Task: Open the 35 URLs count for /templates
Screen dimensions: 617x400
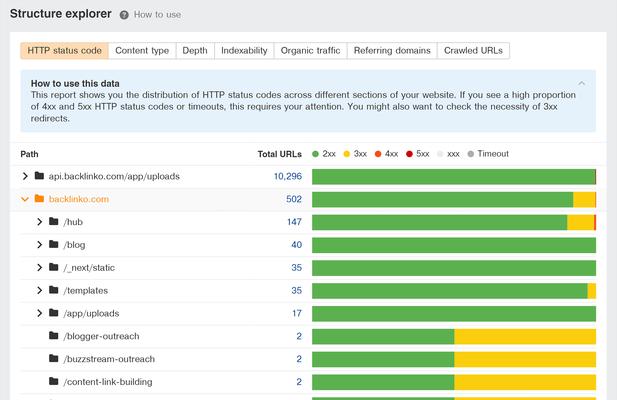Action: [297, 290]
